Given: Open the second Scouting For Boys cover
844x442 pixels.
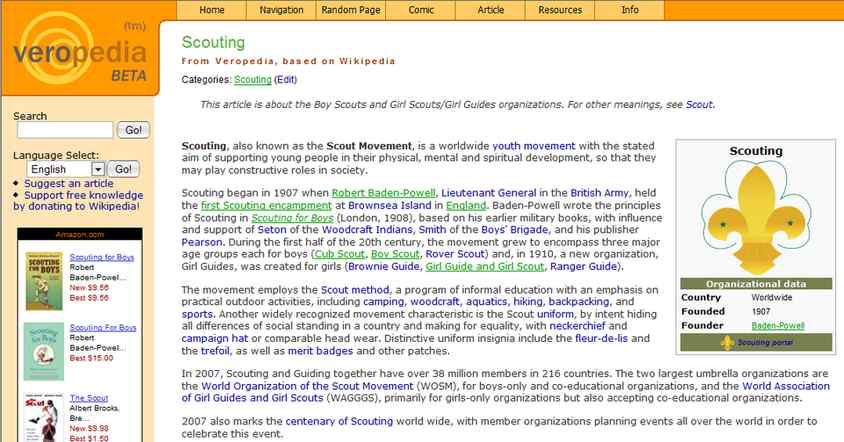Looking at the screenshot, I should pyautogui.click(x=43, y=350).
